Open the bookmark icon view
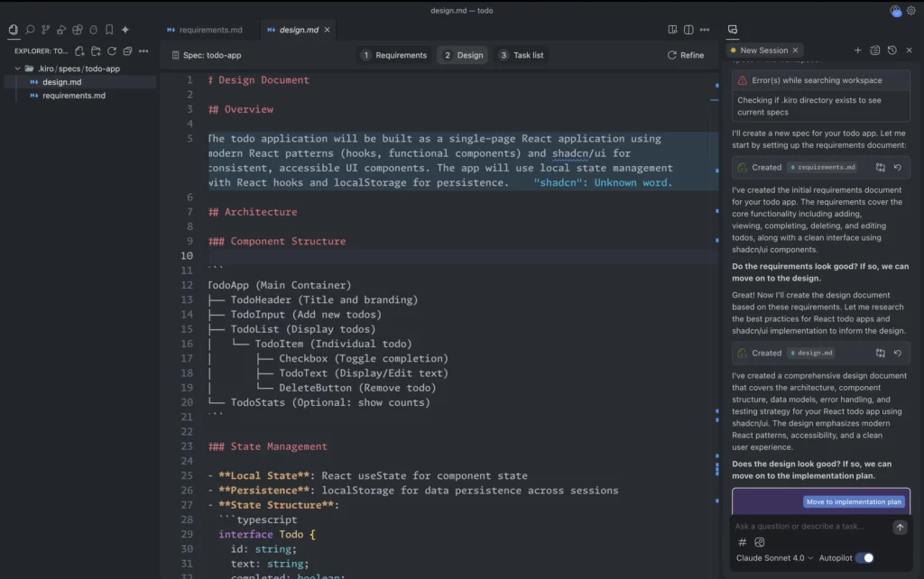924x579 pixels. 109,30
